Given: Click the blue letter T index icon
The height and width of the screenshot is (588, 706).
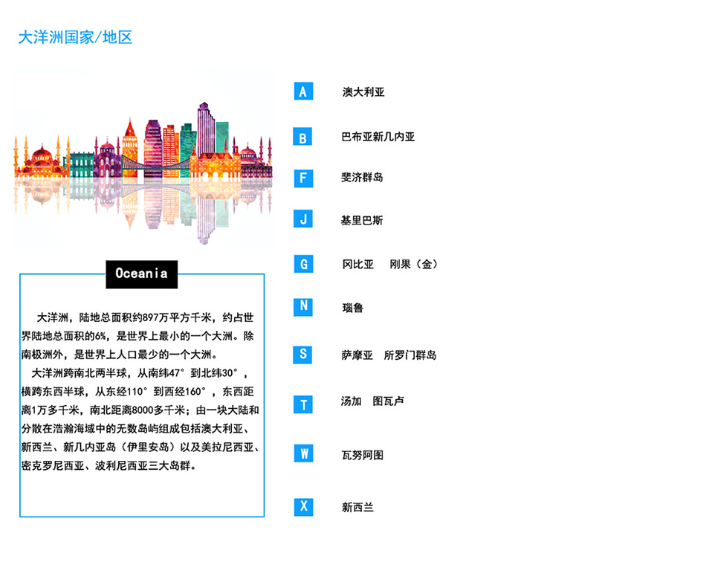Looking at the screenshot, I should [x=303, y=404].
